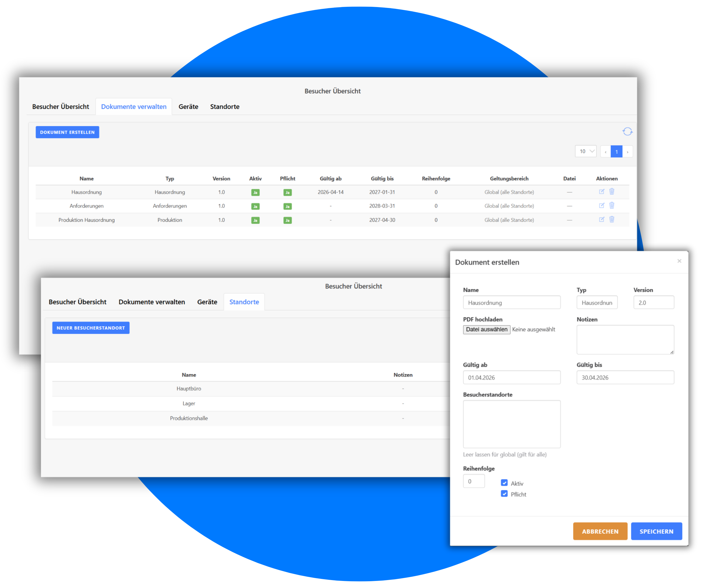Delete the Anforderungen document row

pos(612,205)
